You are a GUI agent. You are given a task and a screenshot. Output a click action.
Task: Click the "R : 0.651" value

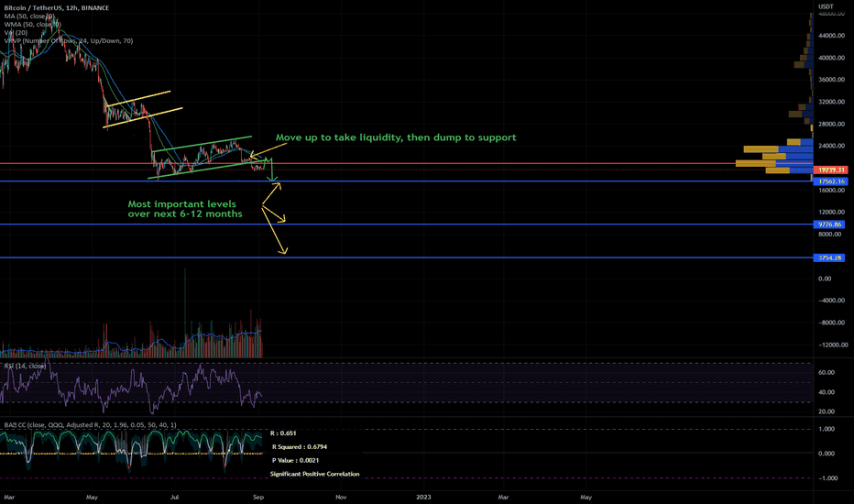(283, 433)
